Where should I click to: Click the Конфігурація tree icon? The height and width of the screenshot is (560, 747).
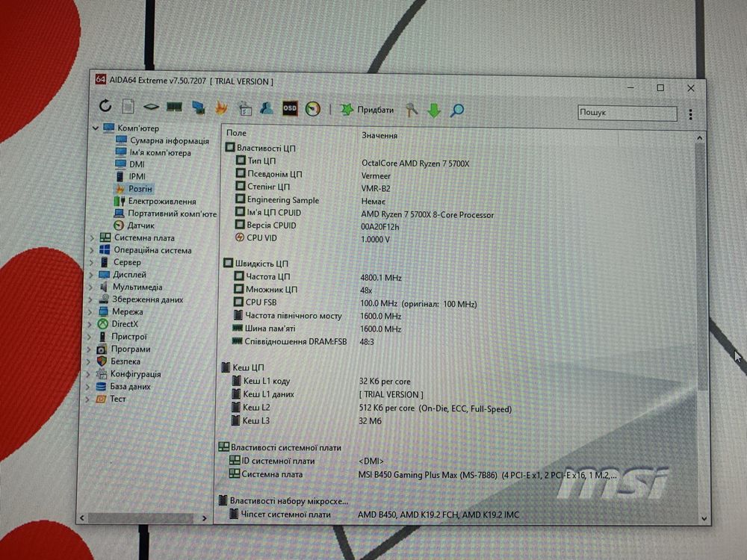click(x=102, y=374)
